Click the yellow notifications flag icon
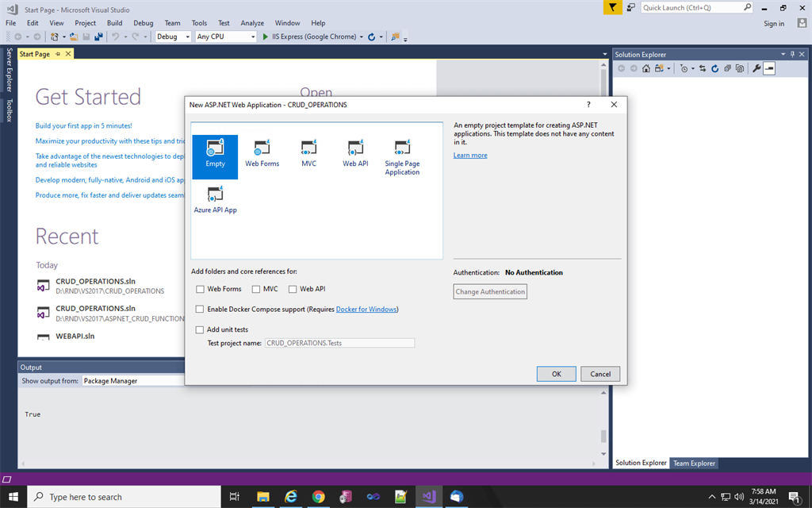This screenshot has width=812, height=508. pyautogui.click(x=612, y=6)
